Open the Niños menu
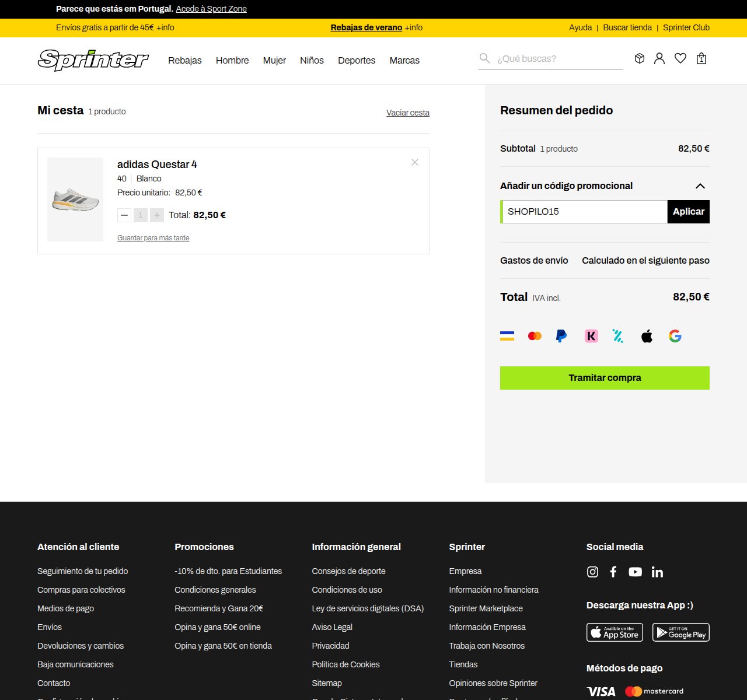Viewport: 747px width, 700px height. tap(312, 61)
